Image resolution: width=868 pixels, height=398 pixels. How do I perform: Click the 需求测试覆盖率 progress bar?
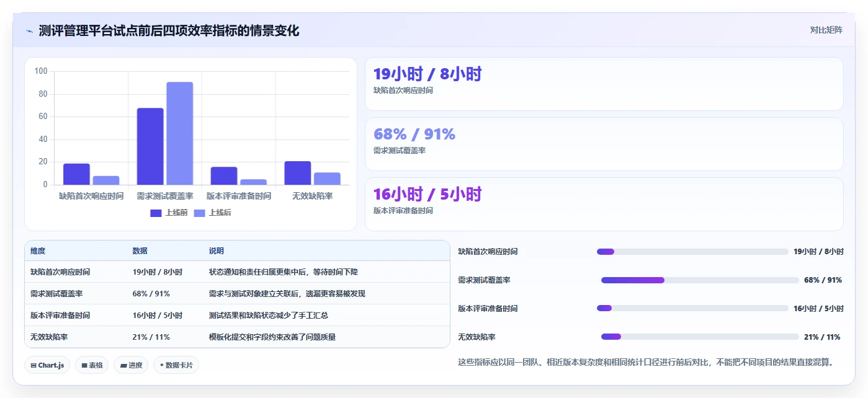(x=700, y=280)
